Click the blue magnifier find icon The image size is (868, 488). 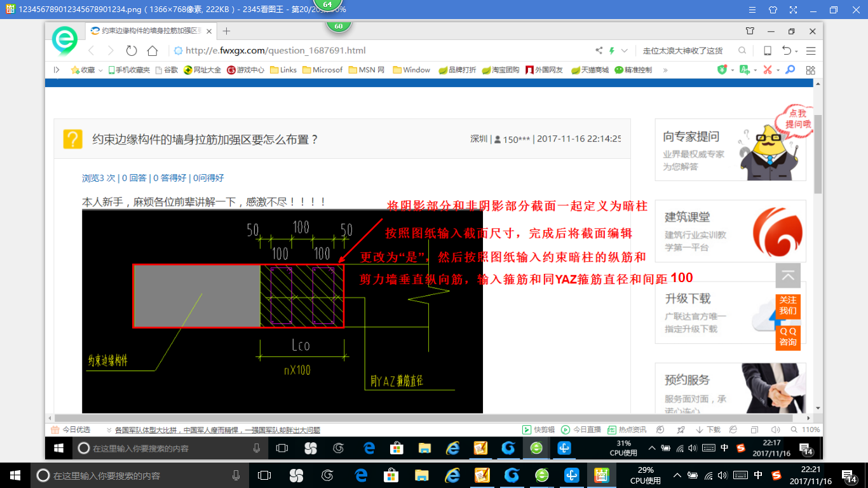click(x=790, y=70)
